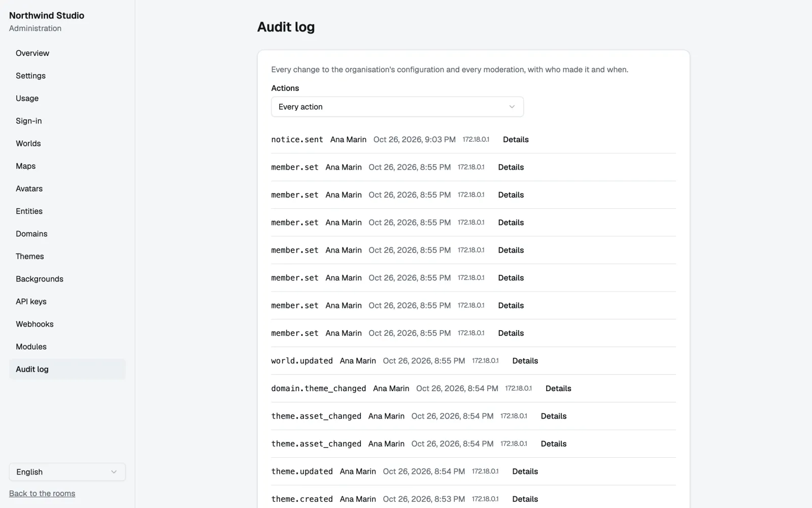Navigate to Worlds
The height and width of the screenshot is (508, 812).
[67, 144]
